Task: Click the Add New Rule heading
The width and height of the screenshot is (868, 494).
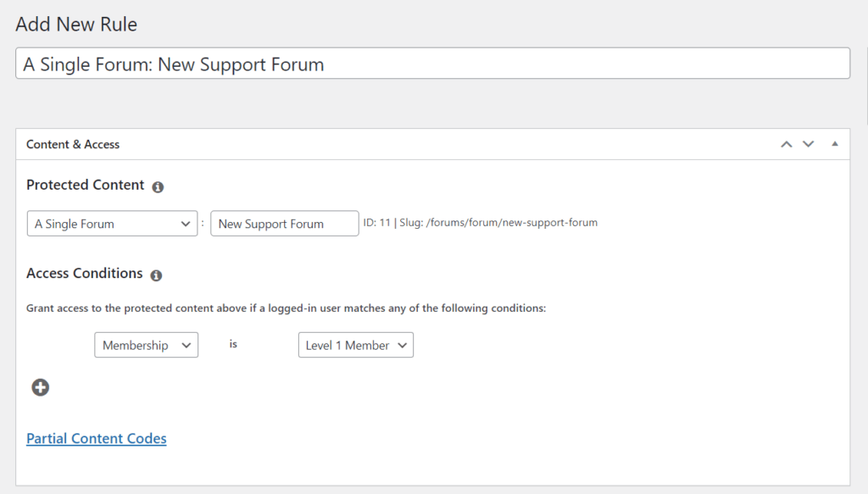Action: click(75, 25)
